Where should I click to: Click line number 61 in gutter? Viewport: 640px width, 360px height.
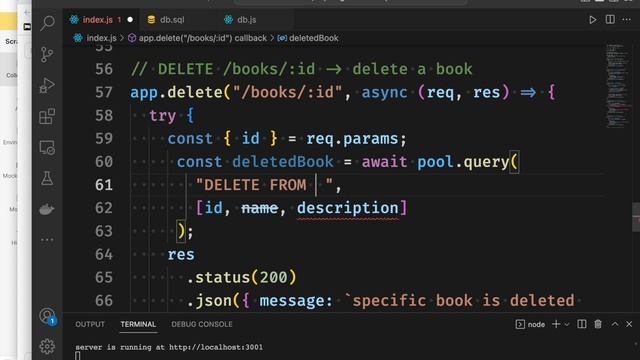click(x=104, y=185)
